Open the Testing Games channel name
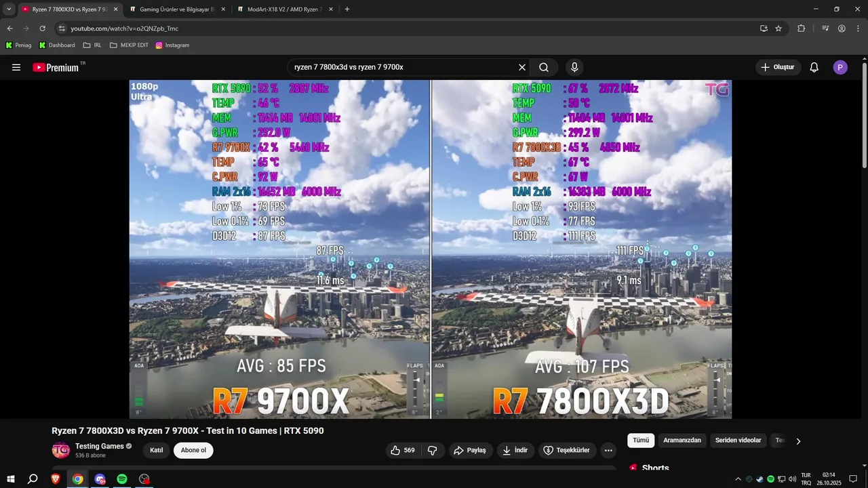This screenshot has width=868, height=488. pos(100,446)
